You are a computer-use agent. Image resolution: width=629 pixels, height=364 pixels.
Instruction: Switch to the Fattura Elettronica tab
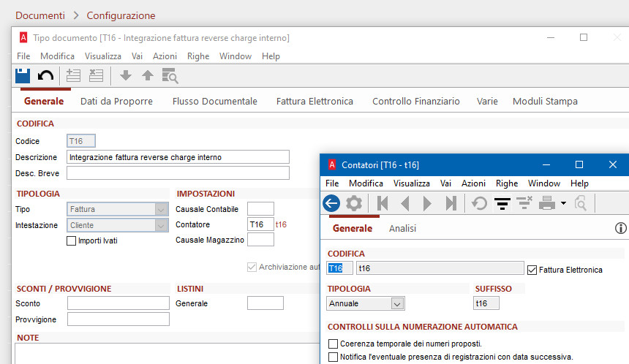click(314, 102)
